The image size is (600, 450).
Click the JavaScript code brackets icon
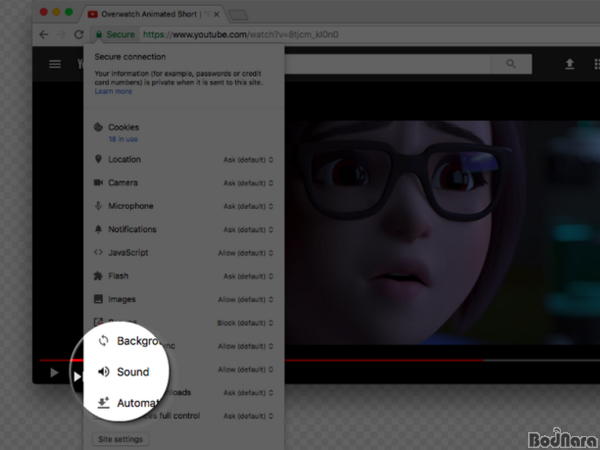pos(98,253)
